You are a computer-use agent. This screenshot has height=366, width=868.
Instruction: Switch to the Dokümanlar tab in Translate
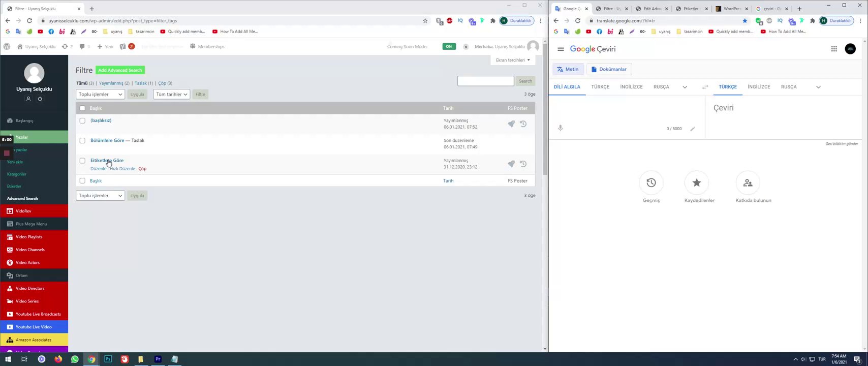coord(608,69)
